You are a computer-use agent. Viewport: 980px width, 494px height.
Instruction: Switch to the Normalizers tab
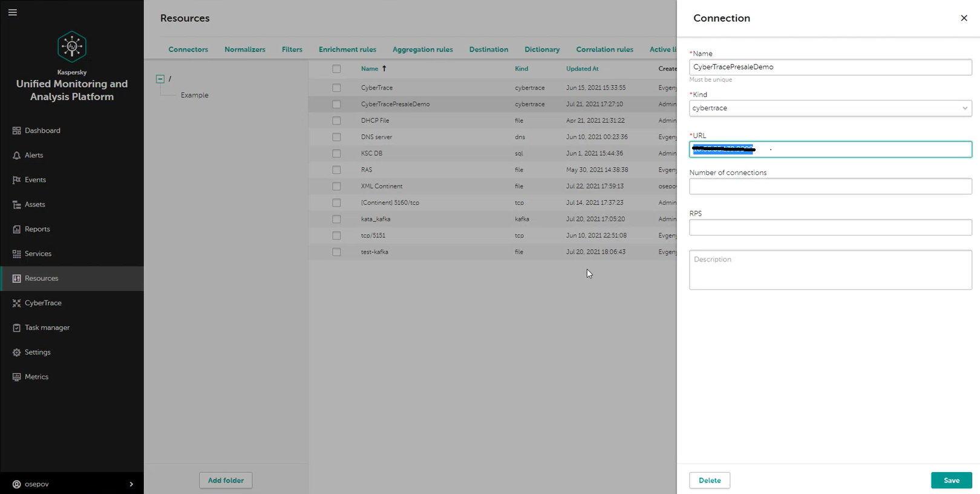pos(245,50)
